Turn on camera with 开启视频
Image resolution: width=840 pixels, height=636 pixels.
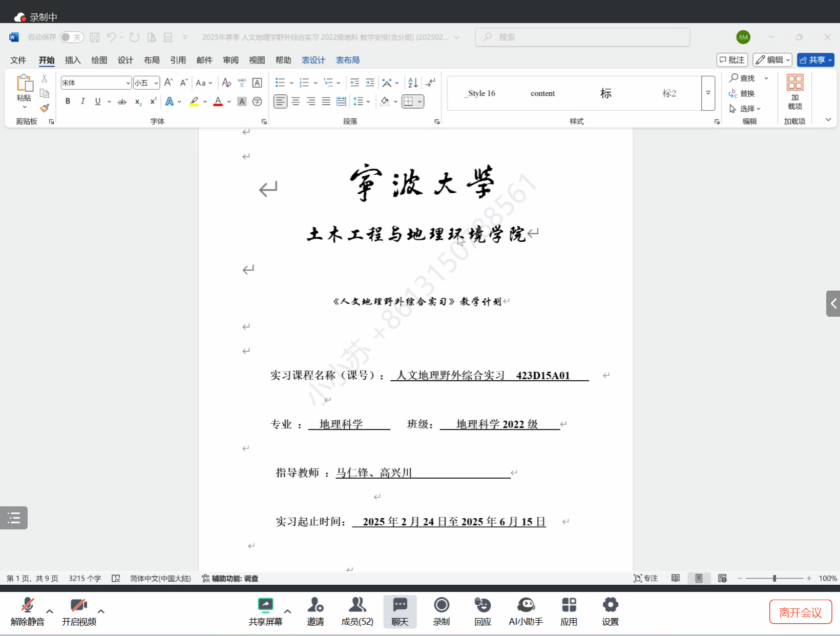coord(79,611)
